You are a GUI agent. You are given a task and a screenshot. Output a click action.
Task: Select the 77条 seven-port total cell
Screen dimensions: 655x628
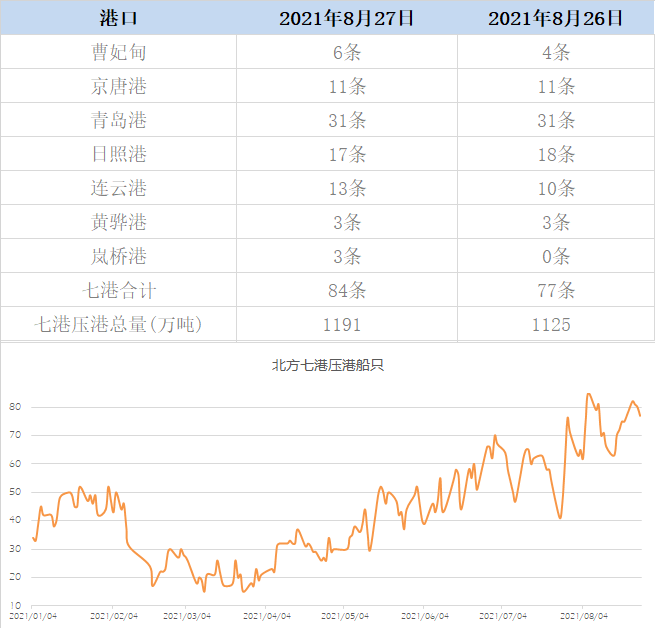tap(556, 290)
